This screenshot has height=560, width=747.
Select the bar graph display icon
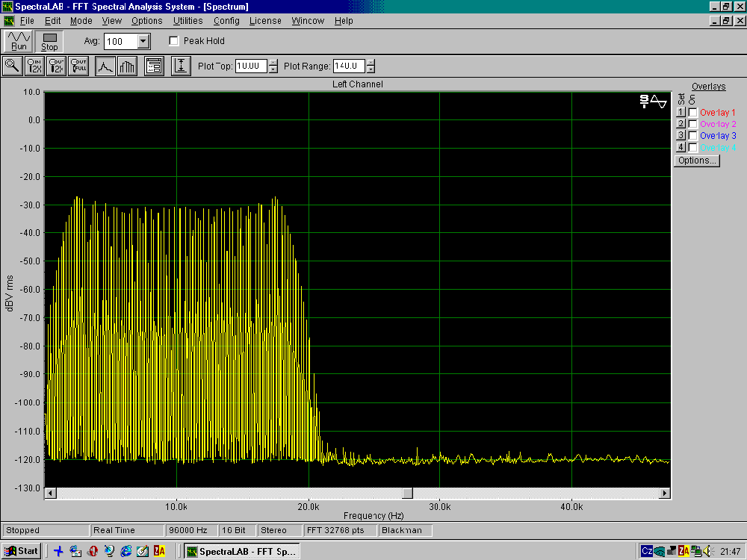pyautogui.click(x=127, y=66)
